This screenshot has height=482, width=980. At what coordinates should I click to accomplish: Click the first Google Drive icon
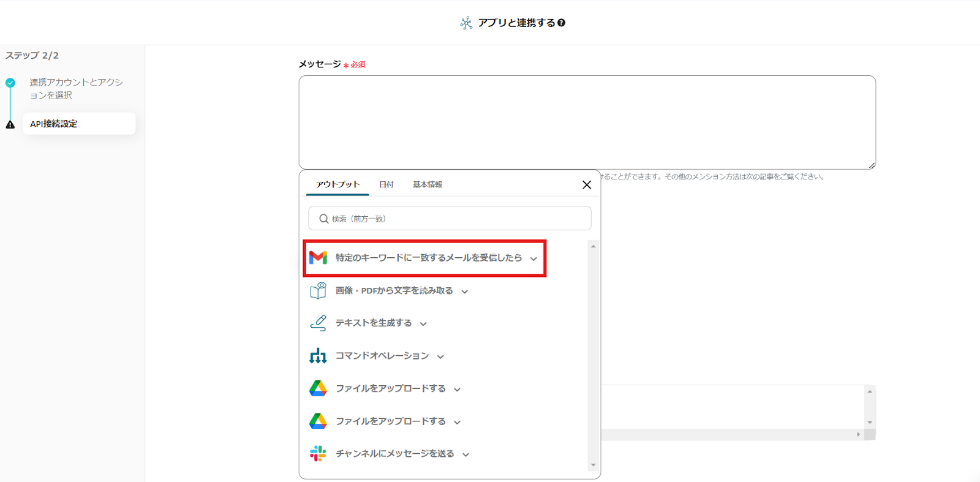[318, 388]
